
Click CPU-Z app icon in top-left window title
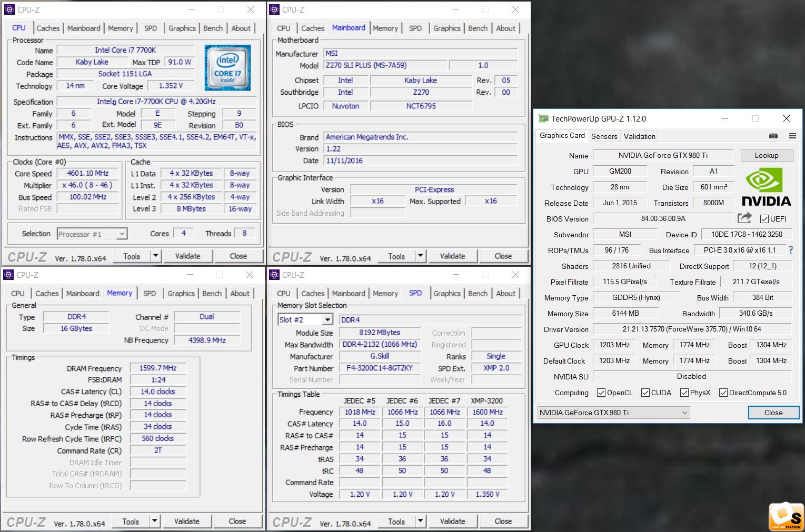coord(9,9)
